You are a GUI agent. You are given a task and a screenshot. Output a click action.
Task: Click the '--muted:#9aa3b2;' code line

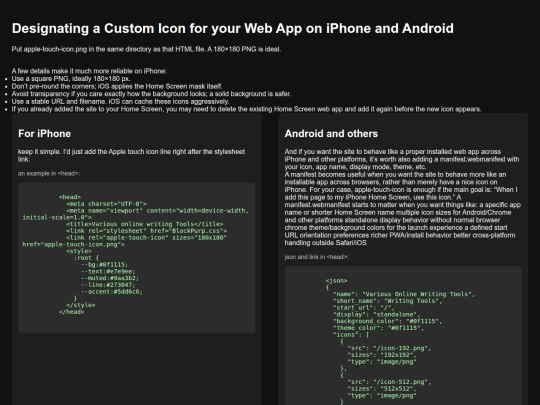point(110,278)
